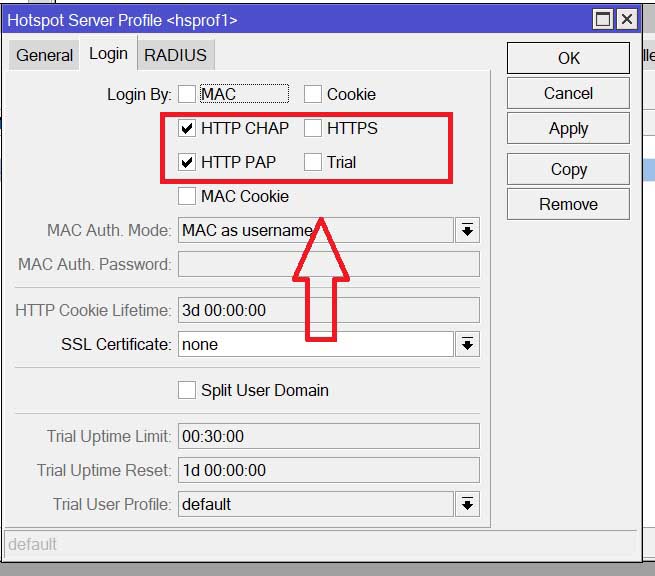The height and width of the screenshot is (576, 655).
Task: Open the SSL Certificate dropdown arrow
Action: [x=467, y=345]
